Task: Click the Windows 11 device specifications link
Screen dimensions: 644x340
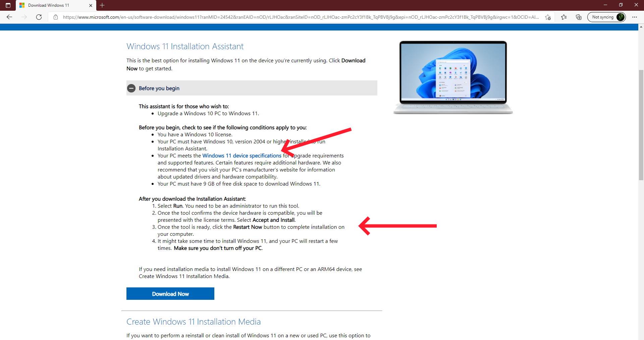Action: coord(241,155)
